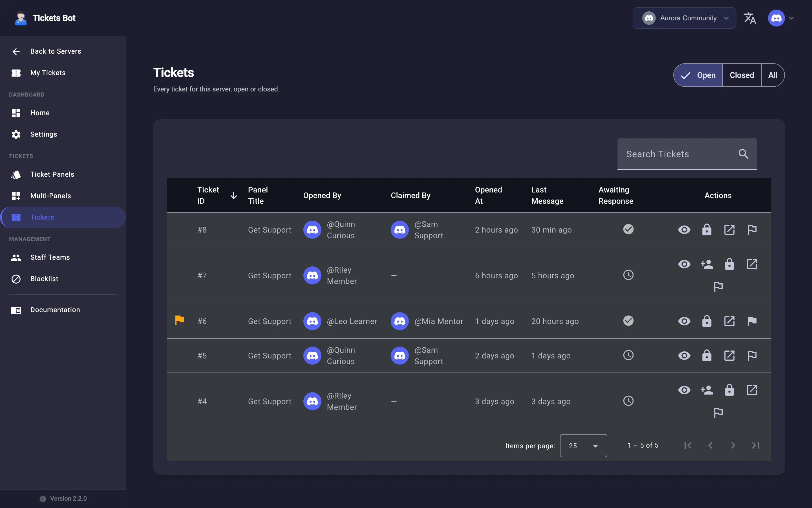Viewport: 812px width, 508px height.
Task: Close ticket #5 using the lock icon
Action: pos(707,356)
